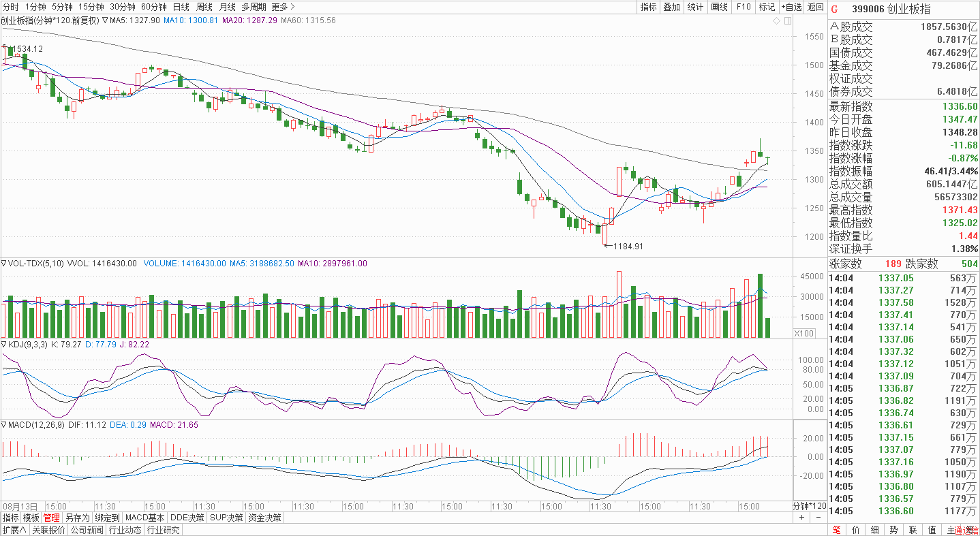Select the 联 related tab in right panel

click(913, 530)
